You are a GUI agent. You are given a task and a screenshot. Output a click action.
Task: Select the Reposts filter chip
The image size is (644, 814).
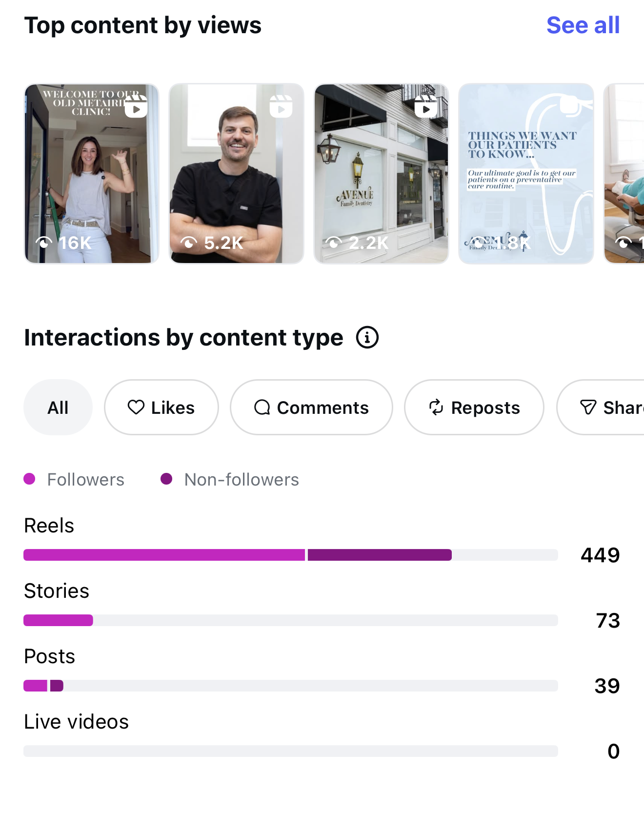click(474, 407)
